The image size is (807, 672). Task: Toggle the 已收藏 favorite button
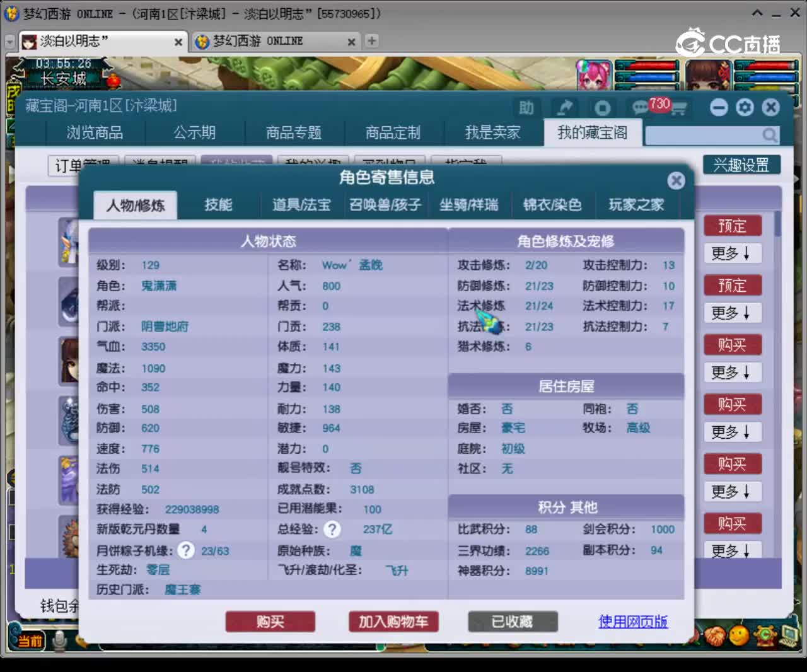tap(513, 622)
